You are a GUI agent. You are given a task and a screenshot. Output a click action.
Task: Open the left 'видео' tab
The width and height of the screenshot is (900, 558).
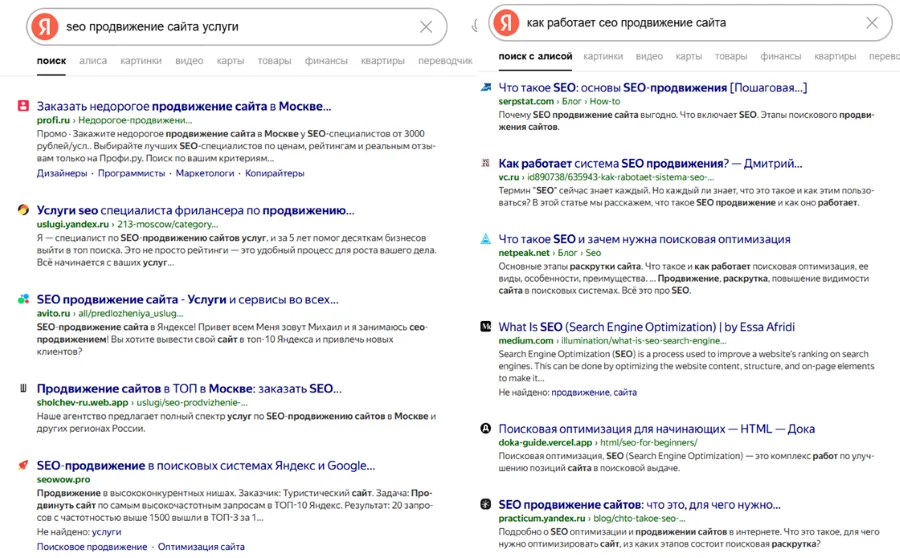[189, 60]
